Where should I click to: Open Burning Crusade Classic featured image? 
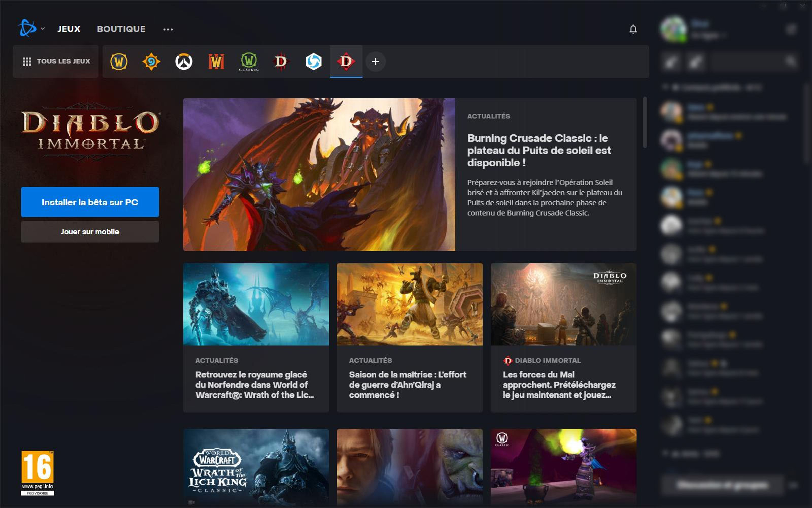click(x=319, y=174)
